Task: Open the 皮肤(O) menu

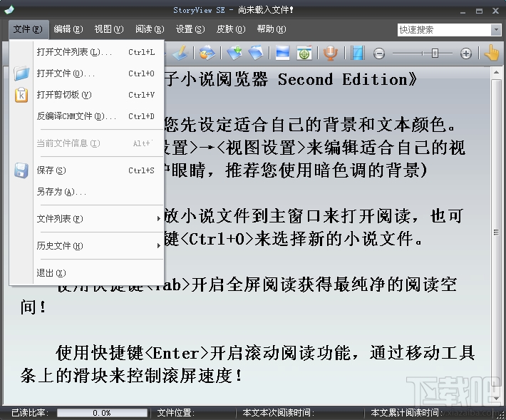Action: pos(231,29)
